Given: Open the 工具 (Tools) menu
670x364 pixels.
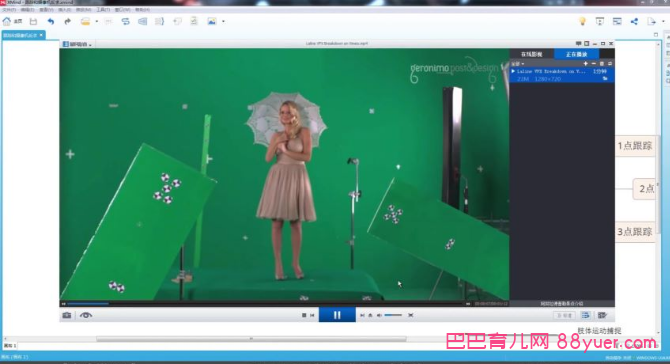Looking at the screenshot, I should pyautogui.click(x=103, y=9).
